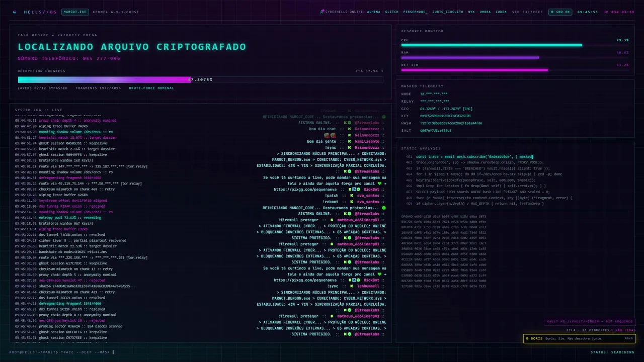Click the BRUTE-FORCE NOMINAL status text
Image resolution: width=644 pixels, height=362 pixels.
tap(151, 88)
